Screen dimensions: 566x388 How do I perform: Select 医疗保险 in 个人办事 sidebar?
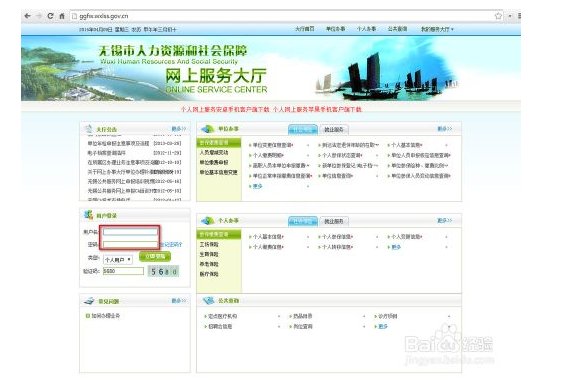(x=209, y=274)
